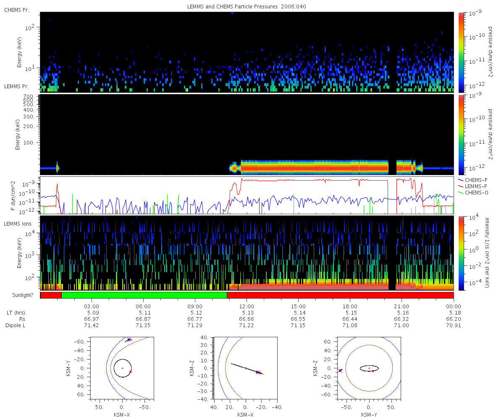Select the LEMMS pressure panel color bar

461,134
